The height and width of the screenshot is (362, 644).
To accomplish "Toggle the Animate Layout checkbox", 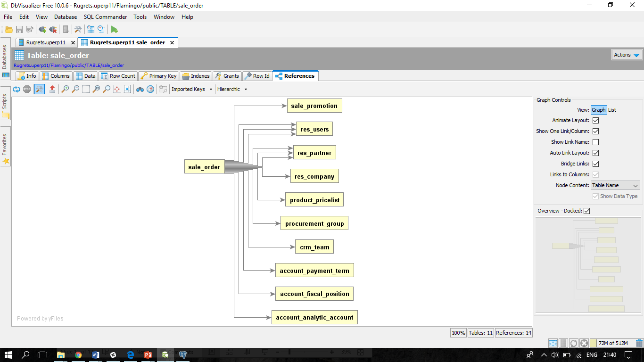I will [596, 121].
